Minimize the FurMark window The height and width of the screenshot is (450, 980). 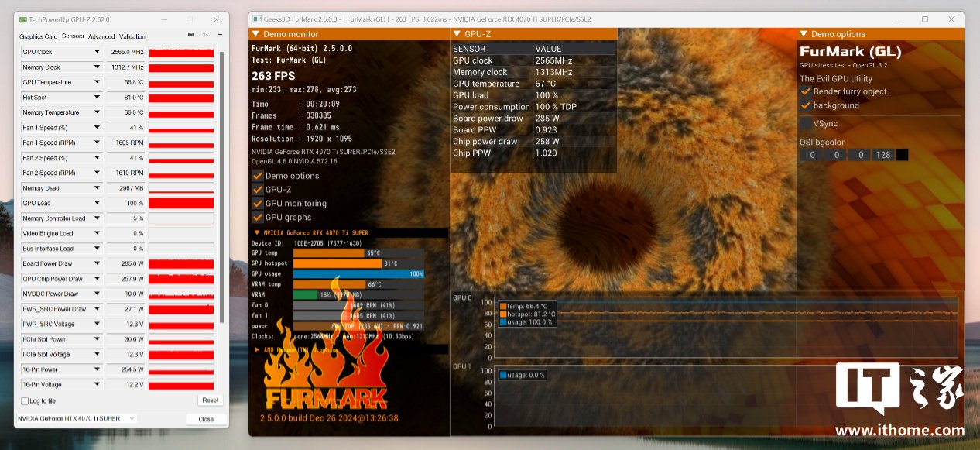(899, 19)
